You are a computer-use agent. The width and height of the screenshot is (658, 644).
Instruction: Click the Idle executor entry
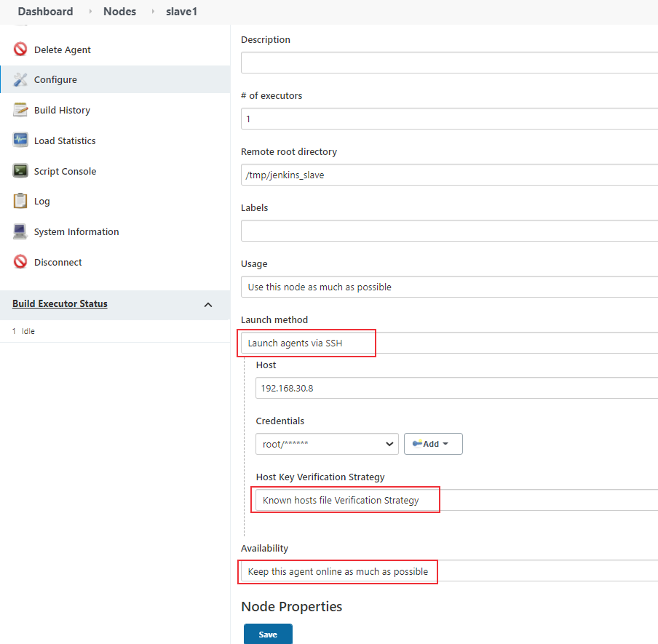click(x=28, y=331)
